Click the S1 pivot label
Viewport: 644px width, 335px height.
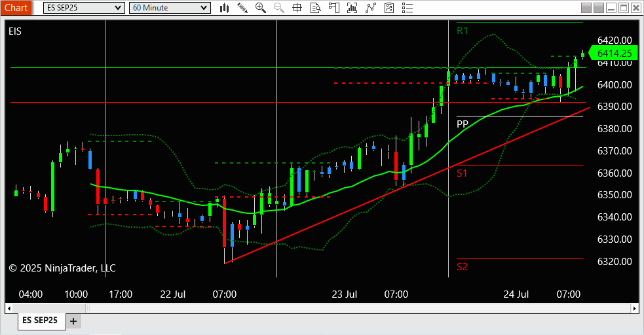point(462,173)
